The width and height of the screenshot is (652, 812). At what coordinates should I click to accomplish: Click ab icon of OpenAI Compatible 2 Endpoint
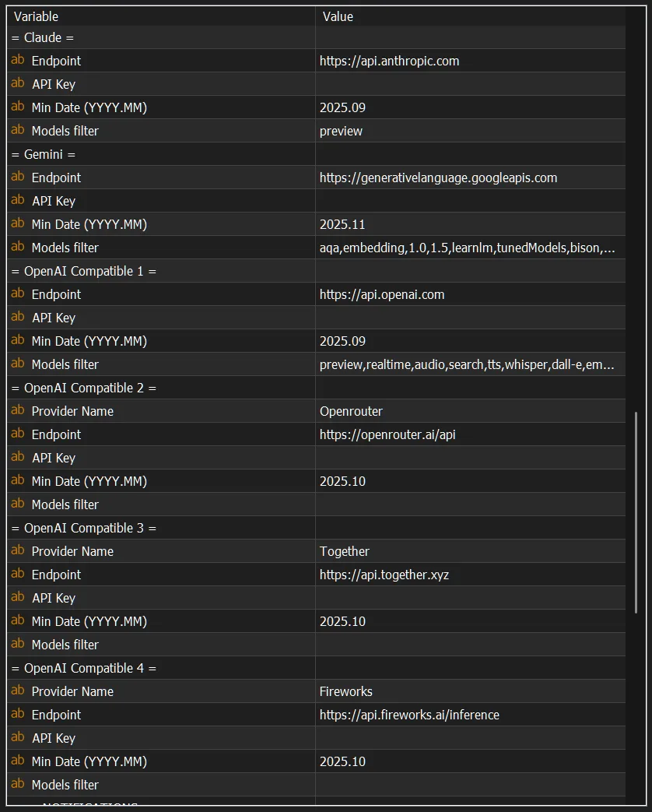pyautogui.click(x=18, y=434)
